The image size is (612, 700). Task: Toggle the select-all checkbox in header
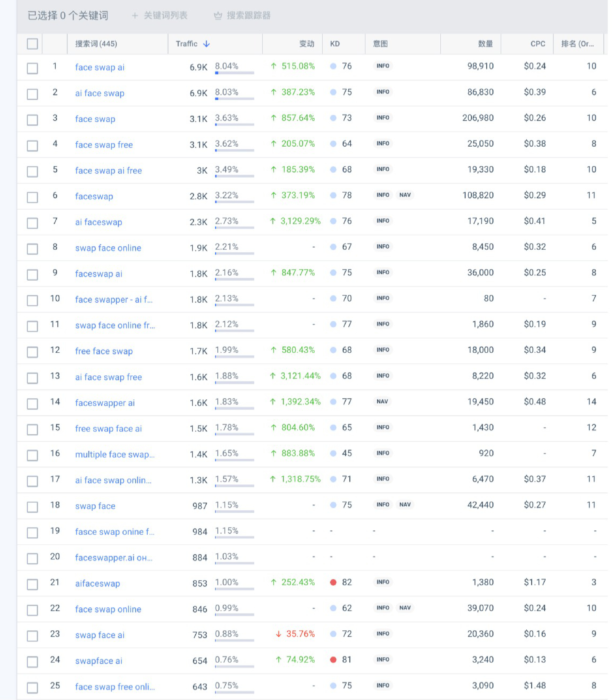[x=32, y=44]
